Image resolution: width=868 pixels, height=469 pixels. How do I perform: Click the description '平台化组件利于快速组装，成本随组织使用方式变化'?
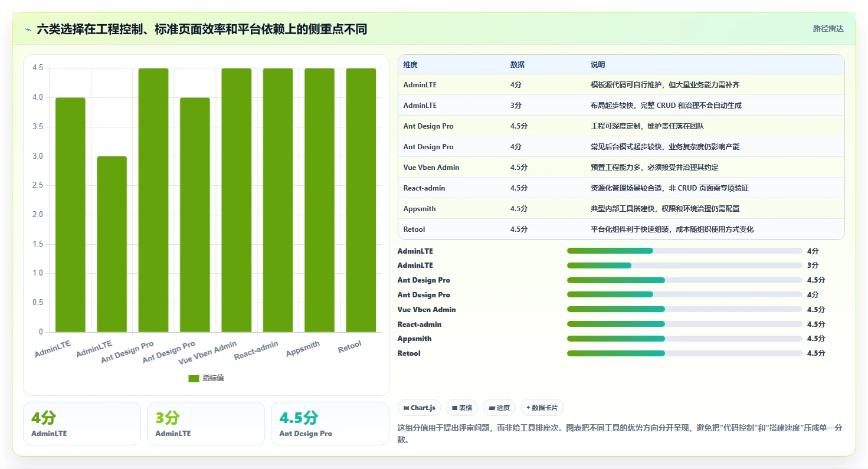pos(672,229)
